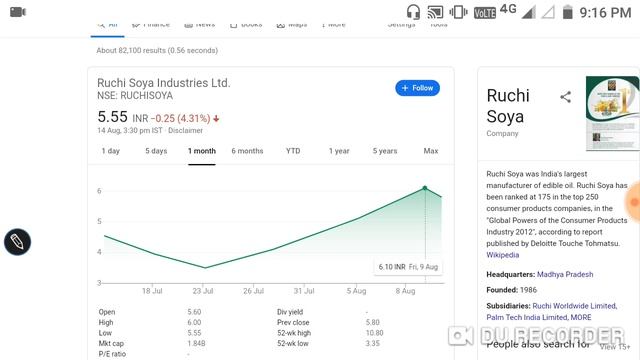Viewport: 640px width, 360px height.
Task: Tap the About 82,100 results text
Action: click(157, 51)
